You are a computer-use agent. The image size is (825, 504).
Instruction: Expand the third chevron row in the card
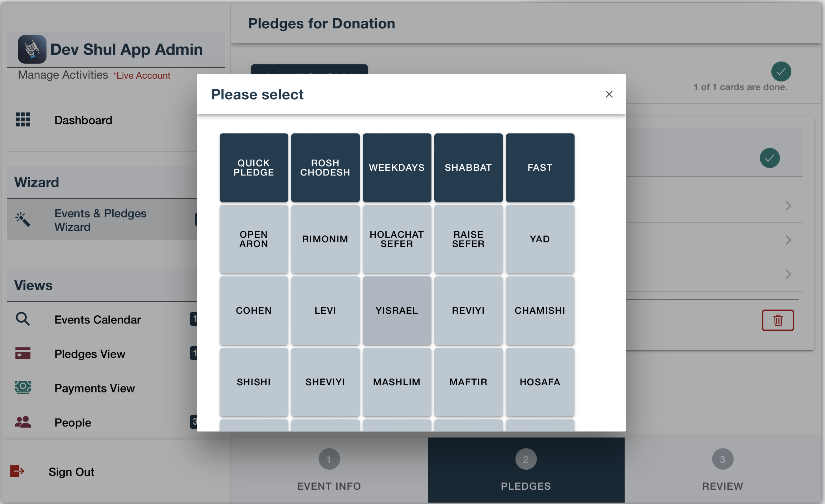click(788, 275)
